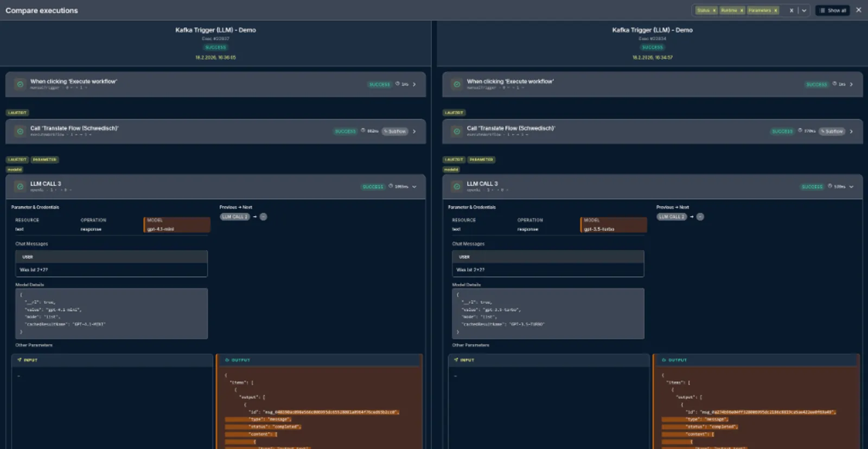868x449 pixels.
Task: Collapse the right LLM CALL 3 step
Action: [x=851, y=187]
